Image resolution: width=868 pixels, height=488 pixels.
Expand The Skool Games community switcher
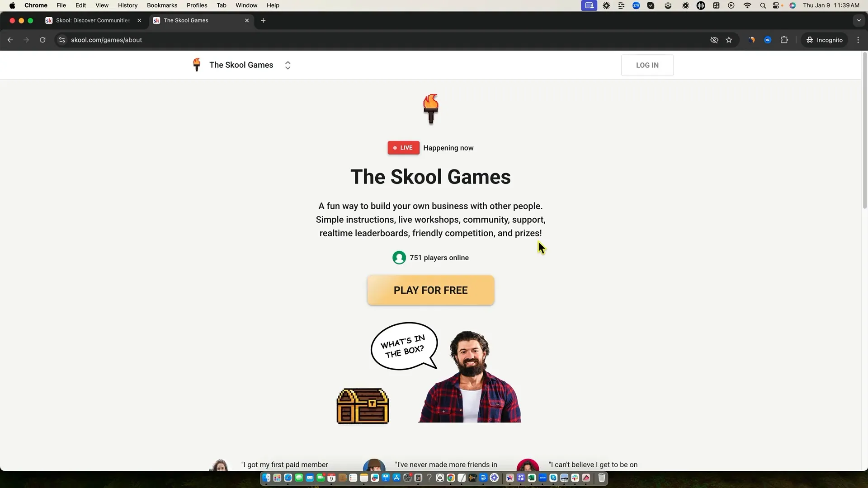[x=288, y=65]
